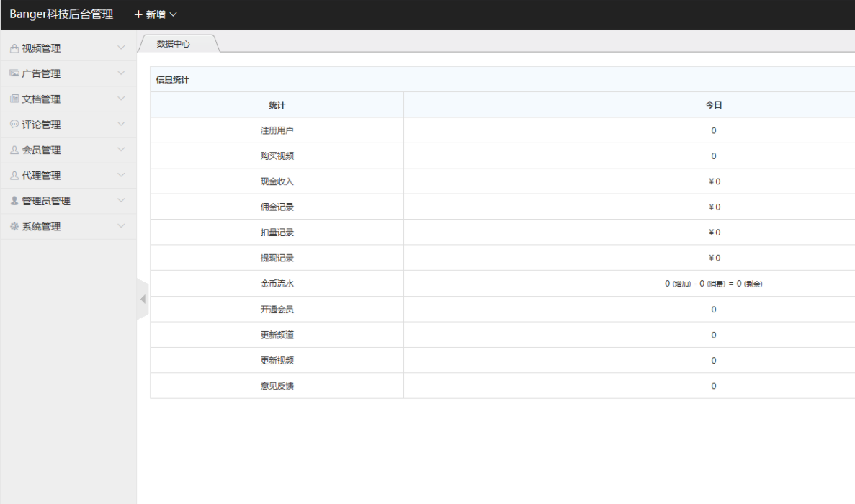Expand the 广告管理 chevron arrow
The height and width of the screenshot is (504, 855).
(121, 73)
